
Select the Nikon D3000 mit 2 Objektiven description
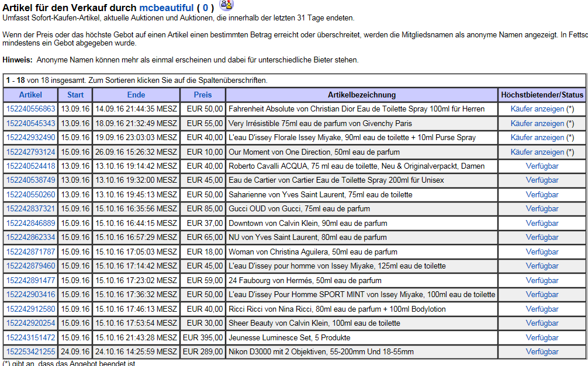pyautogui.click(x=321, y=352)
